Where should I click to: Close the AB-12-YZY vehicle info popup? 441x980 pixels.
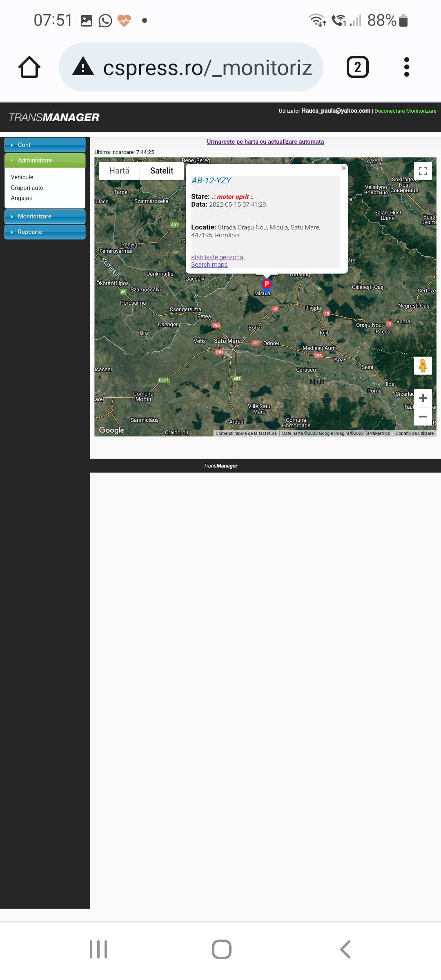[344, 168]
